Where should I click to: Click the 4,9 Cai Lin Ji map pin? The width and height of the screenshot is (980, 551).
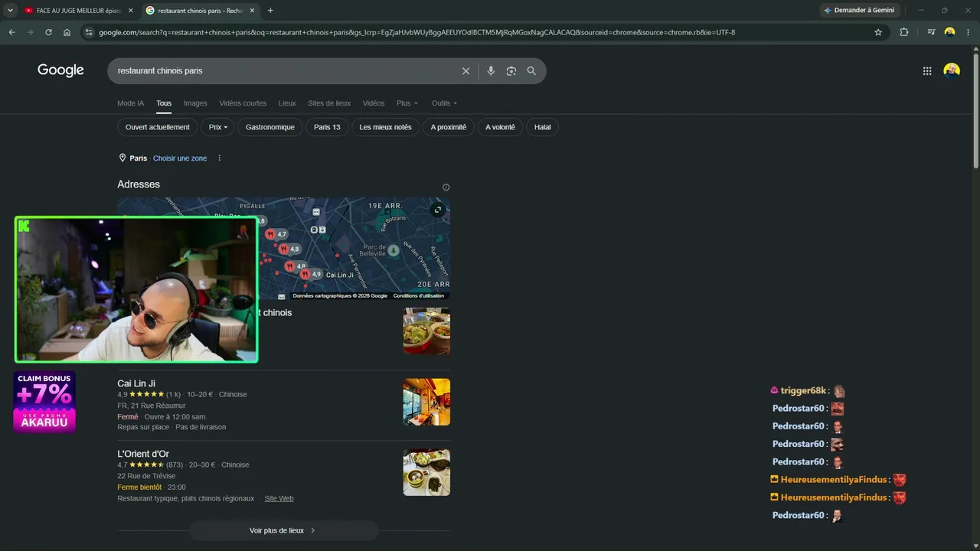312,274
